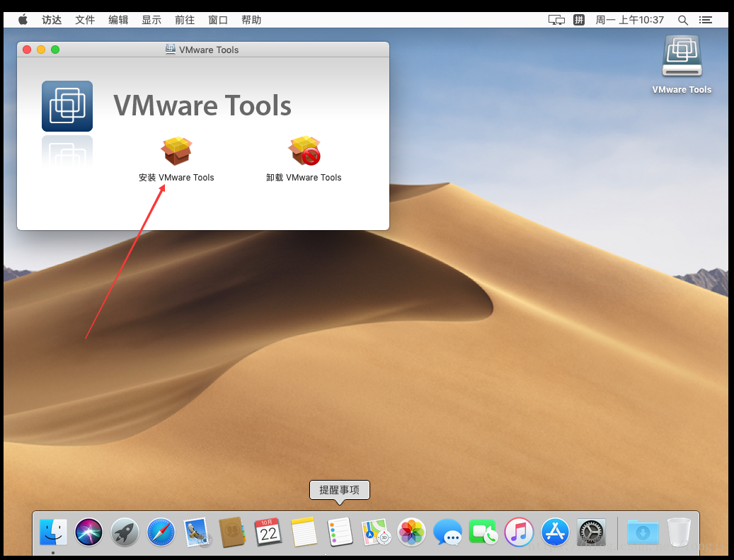Screen dimensions: 734x560
Task: Click the large VMware Tools logo in the window
Action: [67, 106]
